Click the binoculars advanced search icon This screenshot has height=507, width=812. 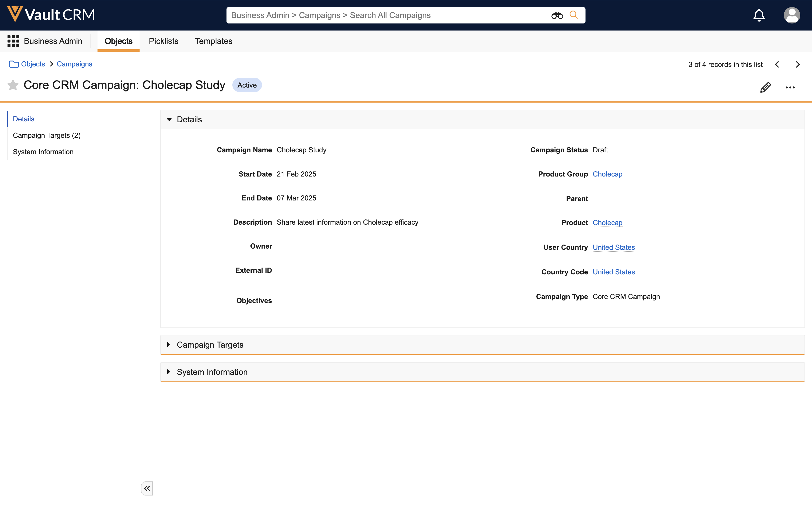(557, 15)
